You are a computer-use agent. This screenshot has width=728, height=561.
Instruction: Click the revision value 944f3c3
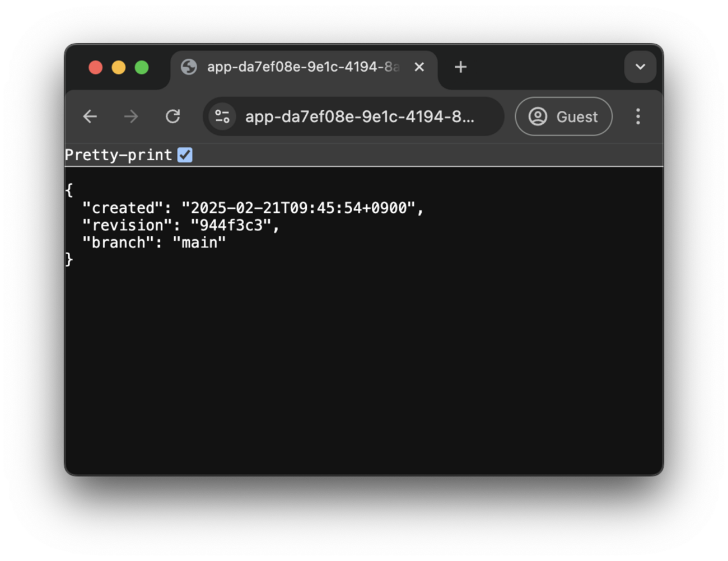(x=231, y=225)
